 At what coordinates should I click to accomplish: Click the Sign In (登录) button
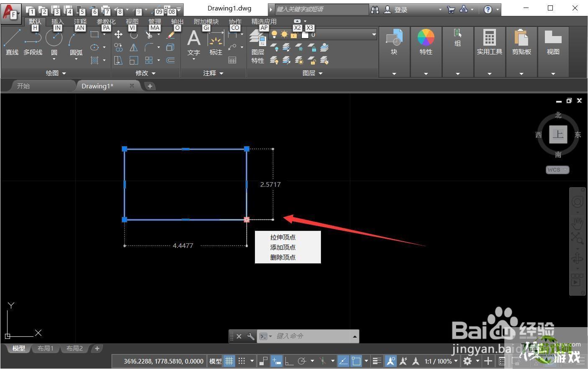tap(395, 9)
